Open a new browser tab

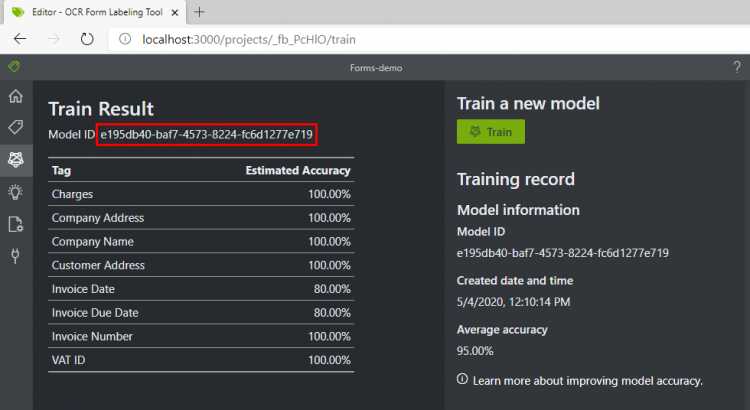(199, 12)
